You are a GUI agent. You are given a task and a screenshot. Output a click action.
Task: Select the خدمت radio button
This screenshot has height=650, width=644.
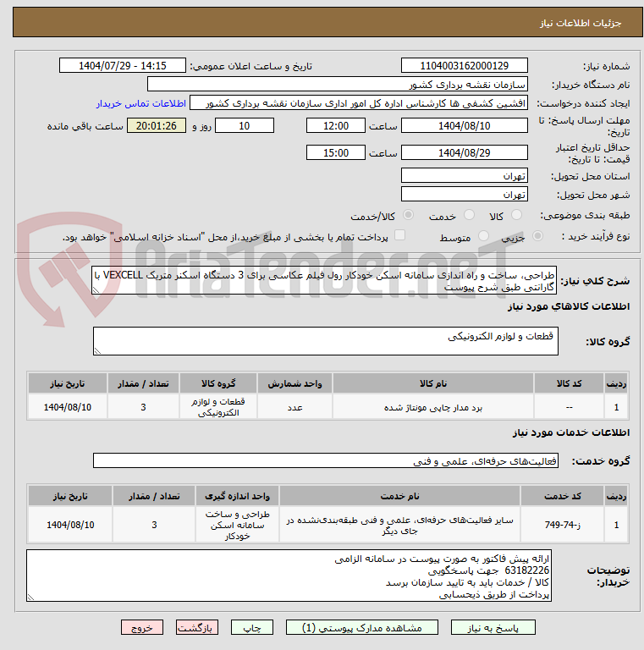tap(469, 215)
